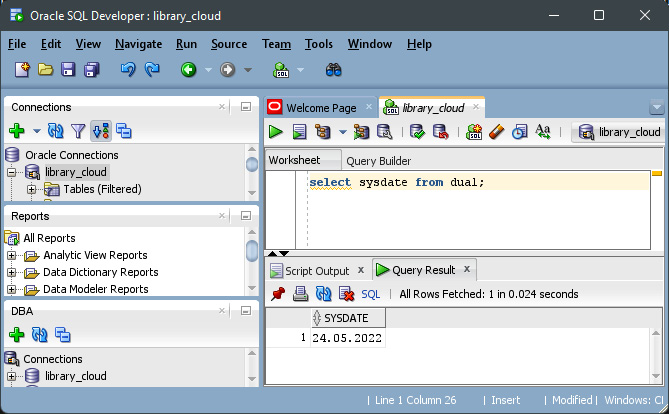Collapse the library_cloud connection node

(11, 172)
